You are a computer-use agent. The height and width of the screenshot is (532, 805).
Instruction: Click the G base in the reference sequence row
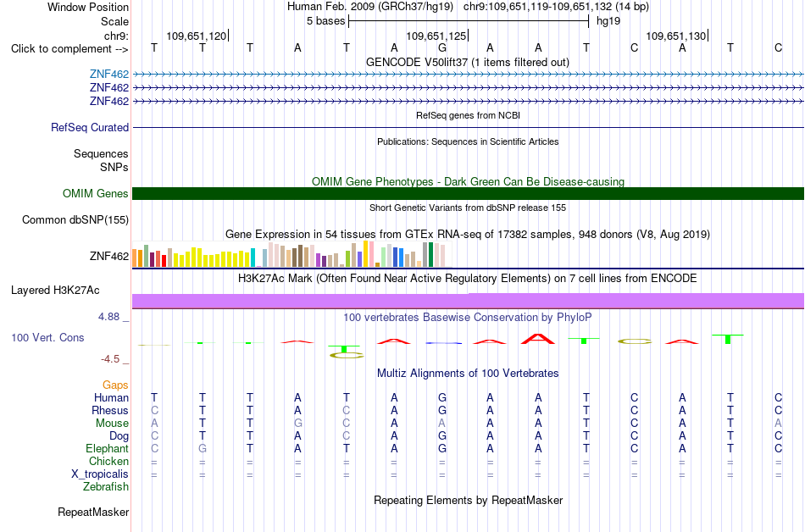(442, 47)
